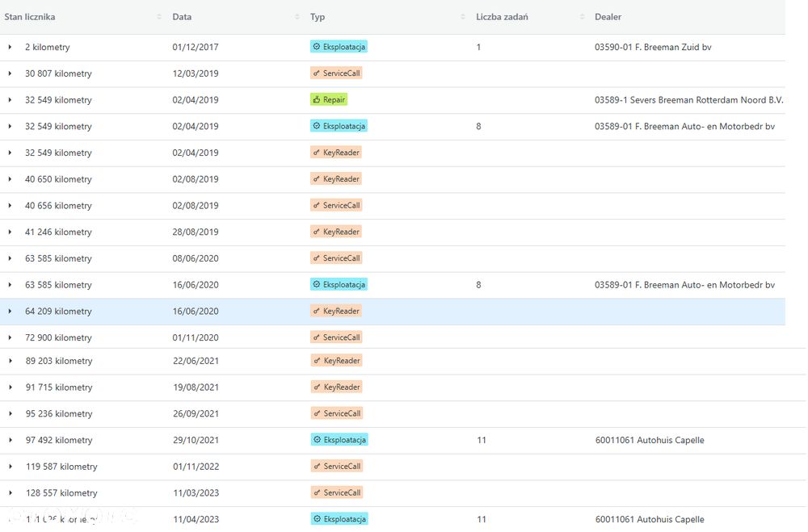Click the Eksploatacja badge dated 01/12/2017
The height and width of the screenshot is (532, 808).
tap(339, 47)
